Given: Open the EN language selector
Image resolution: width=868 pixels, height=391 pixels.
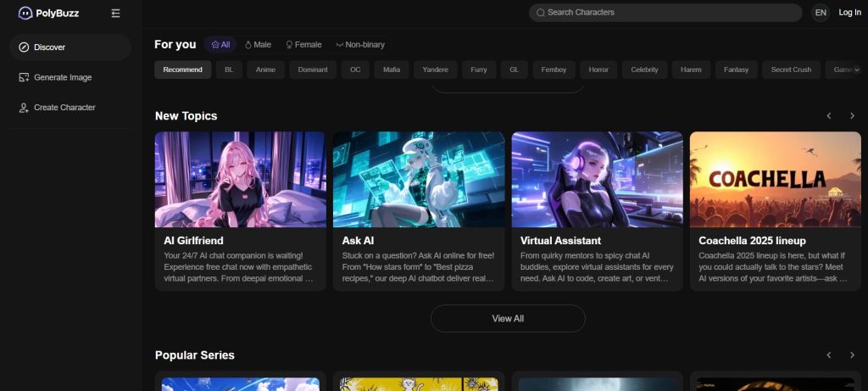Looking at the screenshot, I should click(821, 13).
